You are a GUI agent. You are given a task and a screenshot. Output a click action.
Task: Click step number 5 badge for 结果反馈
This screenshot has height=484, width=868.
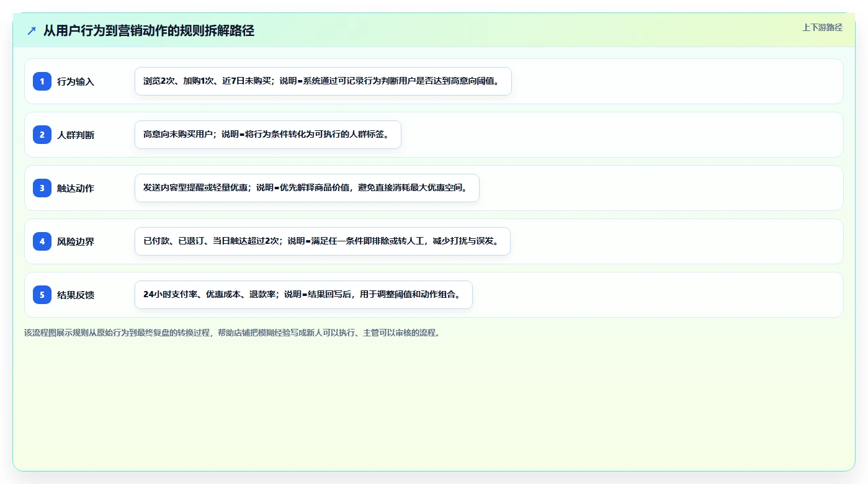pos(42,295)
